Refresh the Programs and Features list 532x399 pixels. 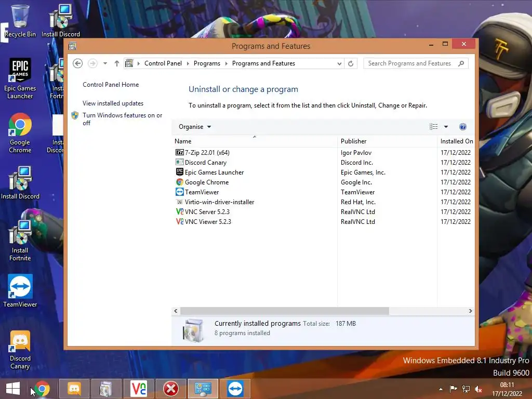point(351,63)
